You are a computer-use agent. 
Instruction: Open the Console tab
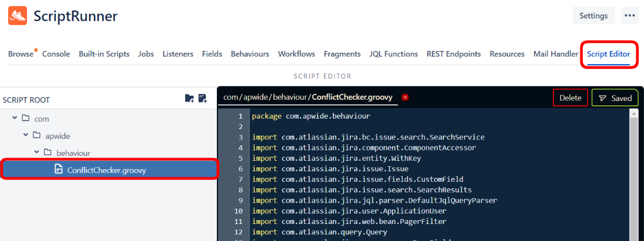coord(56,54)
